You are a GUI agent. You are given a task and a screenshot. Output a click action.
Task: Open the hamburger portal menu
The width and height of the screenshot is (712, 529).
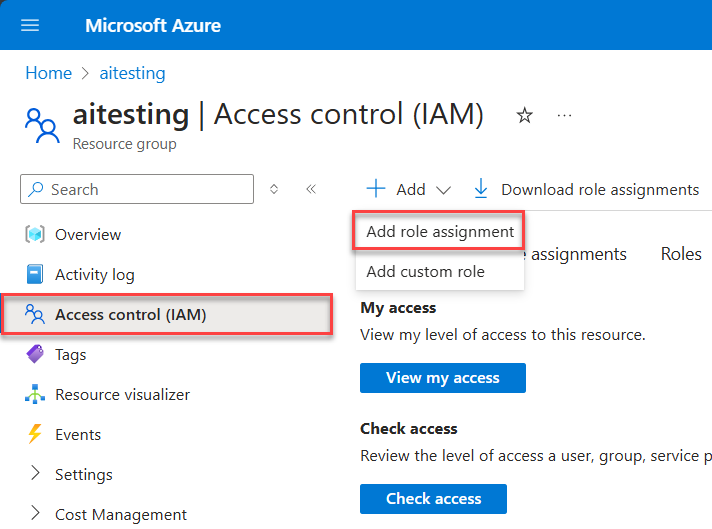29,25
